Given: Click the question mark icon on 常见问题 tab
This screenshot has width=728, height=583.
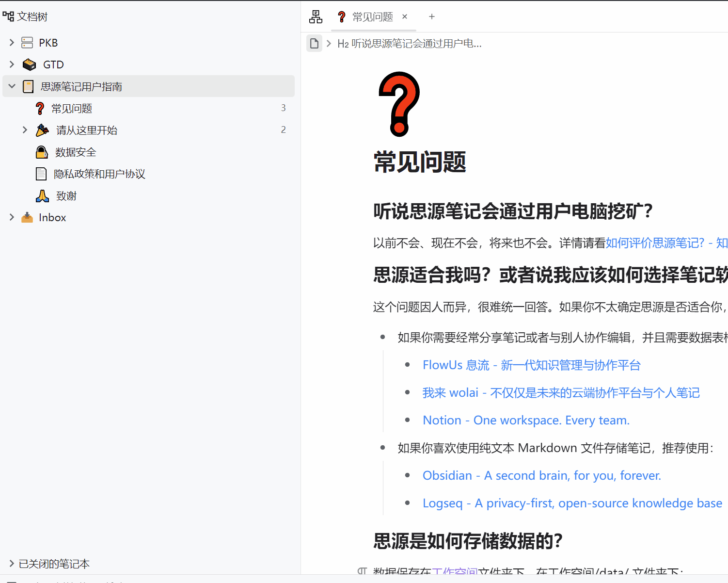Looking at the screenshot, I should pyautogui.click(x=342, y=16).
